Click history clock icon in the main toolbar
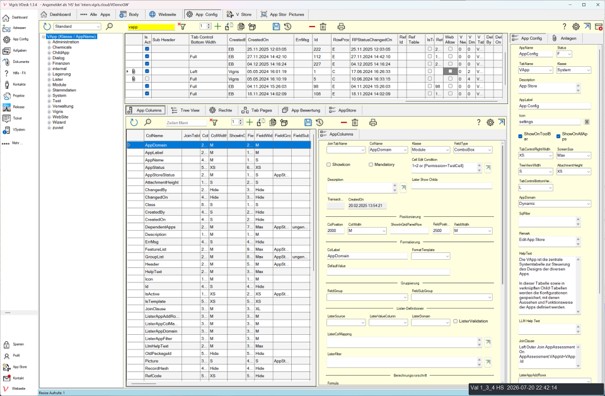Screen dimensions: 605x396 [x=287, y=27]
